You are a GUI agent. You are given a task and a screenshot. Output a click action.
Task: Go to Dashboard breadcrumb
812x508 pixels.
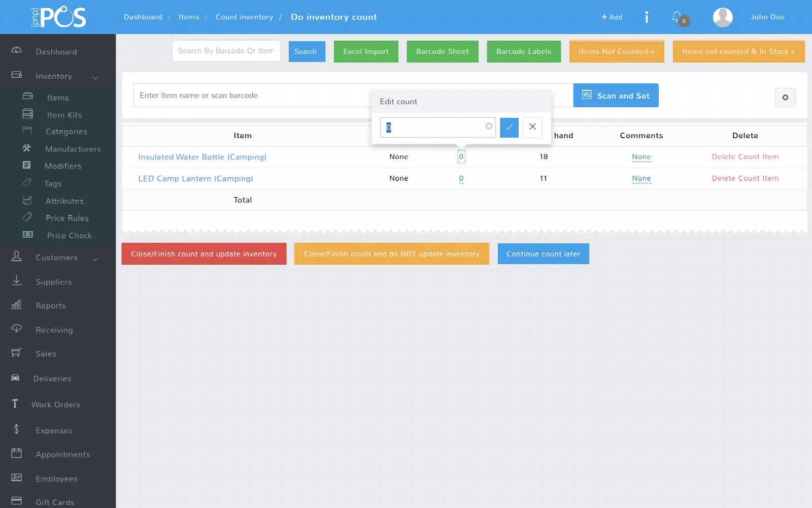(x=143, y=17)
